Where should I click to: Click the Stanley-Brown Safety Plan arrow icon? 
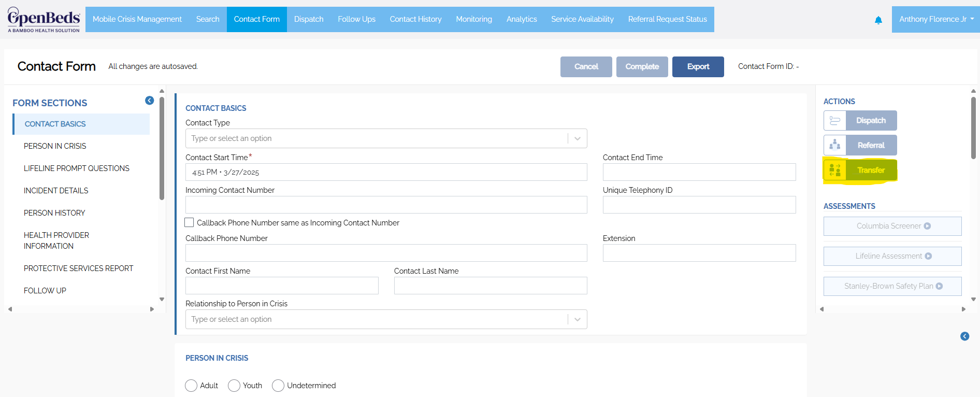(x=939, y=286)
